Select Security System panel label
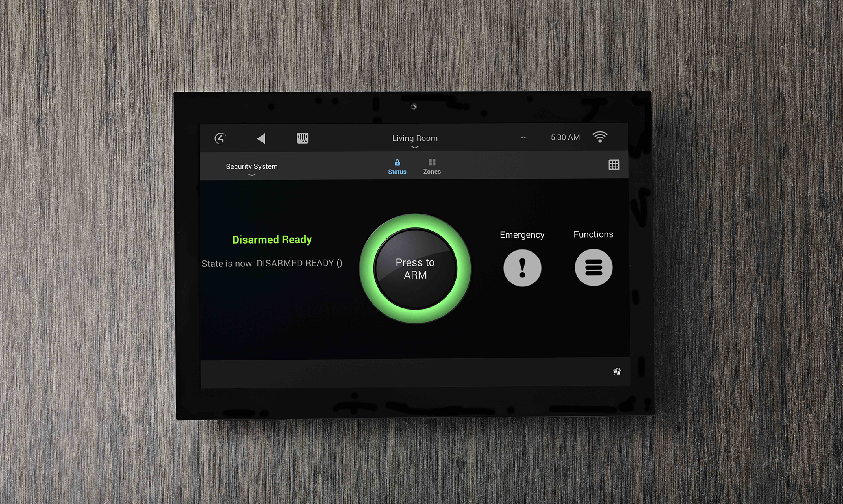 [x=252, y=166]
